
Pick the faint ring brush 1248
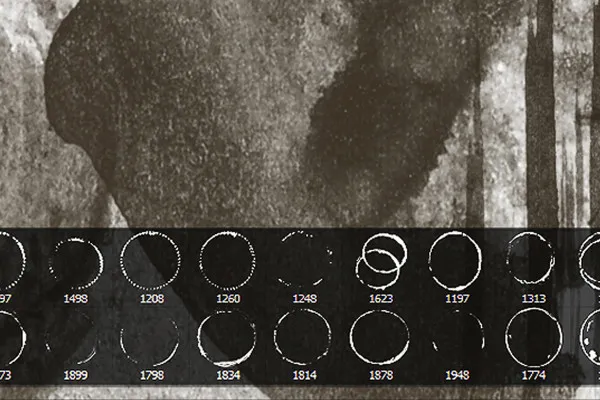[305, 259]
